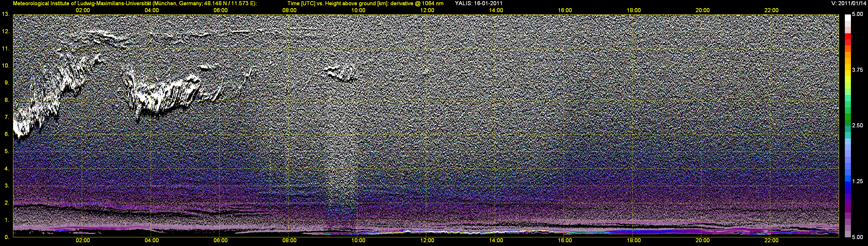Click the 22:00 label on the top time axis
The image size is (868, 246).
coord(771,10)
